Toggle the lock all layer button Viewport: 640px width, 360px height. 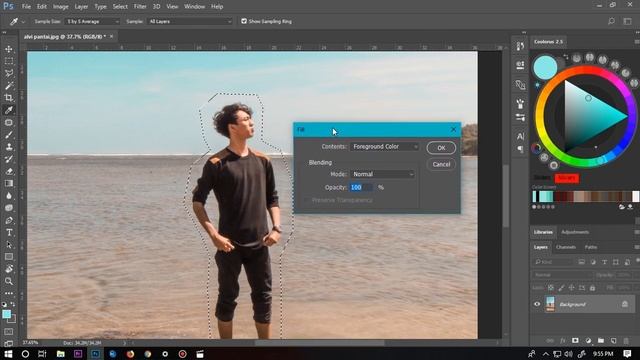pos(592,288)
